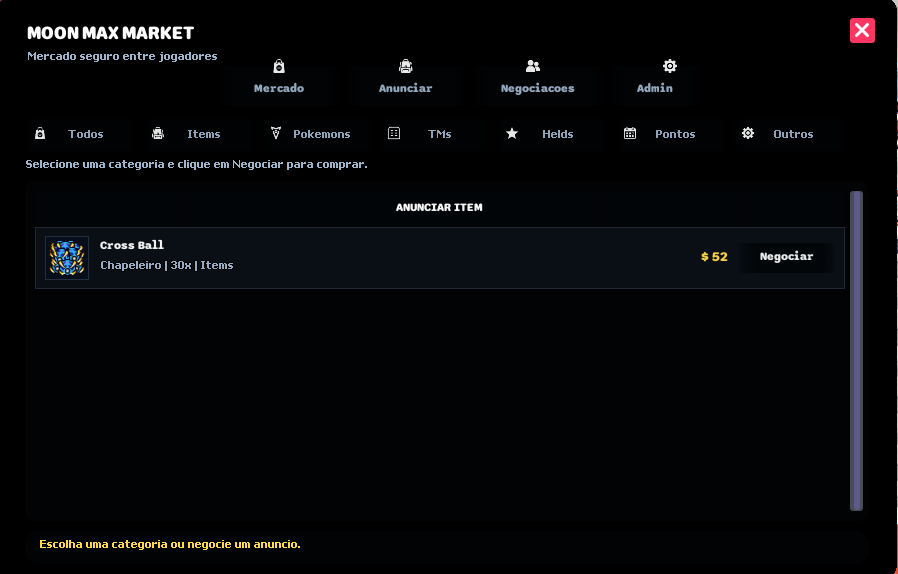Click the Cross Ball item thumbnail
Screen dimensions: 898x574
click(x=67, y=258)
